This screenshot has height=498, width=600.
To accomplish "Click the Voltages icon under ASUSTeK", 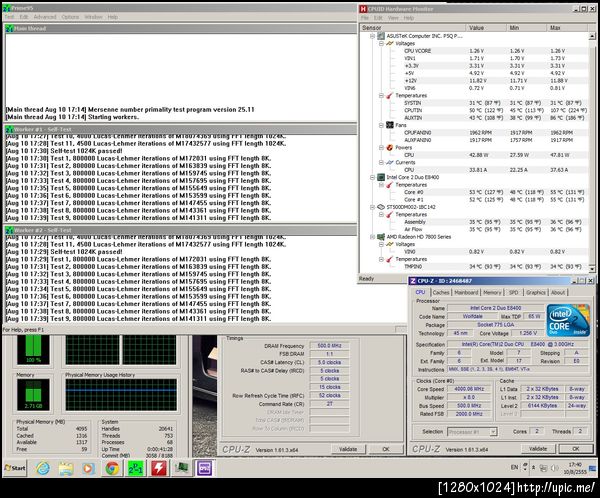I will [x=390, y=44].
